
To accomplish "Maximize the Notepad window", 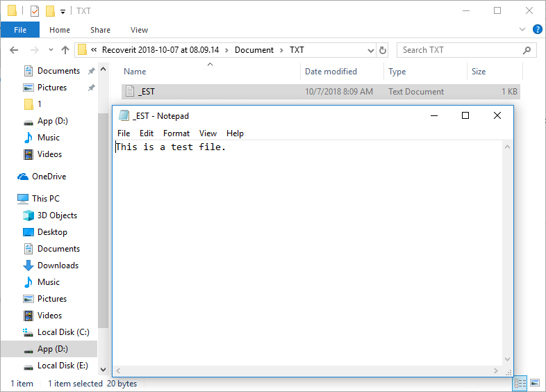I will click(x=465, y=115).
